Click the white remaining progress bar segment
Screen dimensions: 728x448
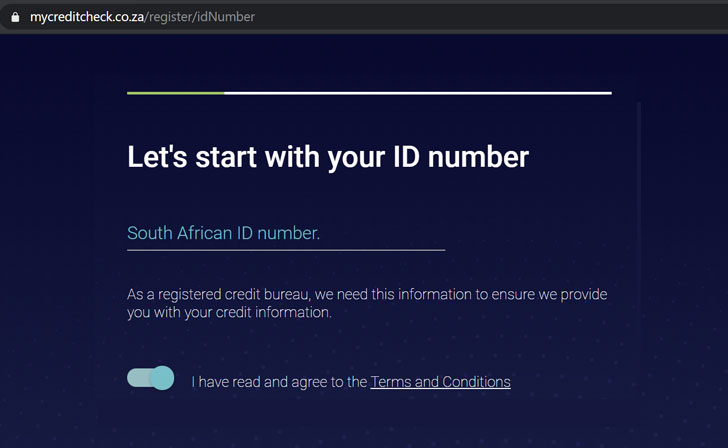click(x=418, y=93)
